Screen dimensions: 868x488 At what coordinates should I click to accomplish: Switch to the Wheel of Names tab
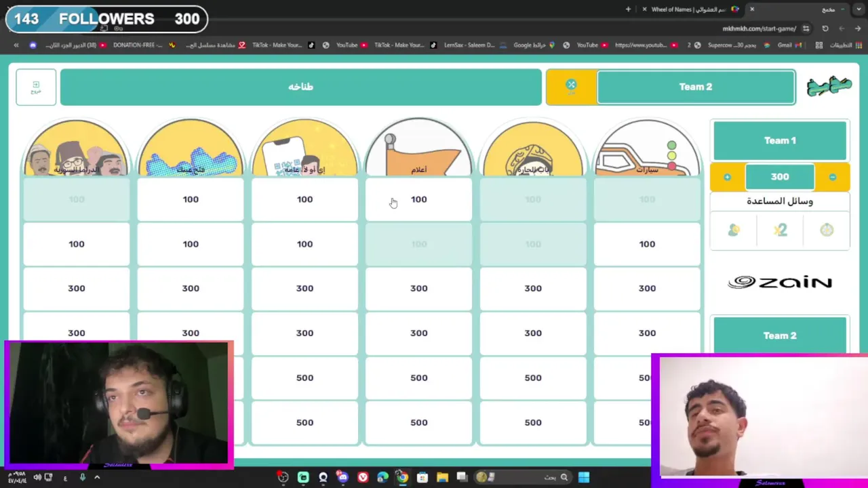pyautogui.click(x=692, y=9)
